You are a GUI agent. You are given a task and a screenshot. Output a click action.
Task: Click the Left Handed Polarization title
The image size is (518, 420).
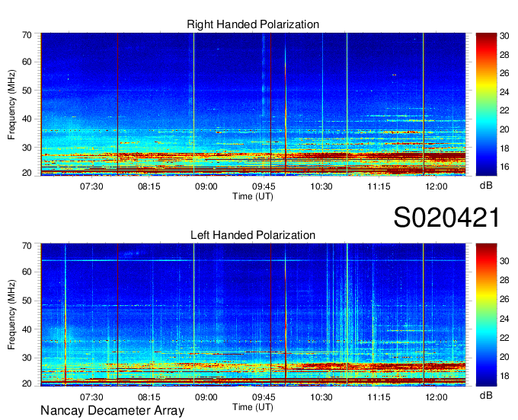click(253, 235)
